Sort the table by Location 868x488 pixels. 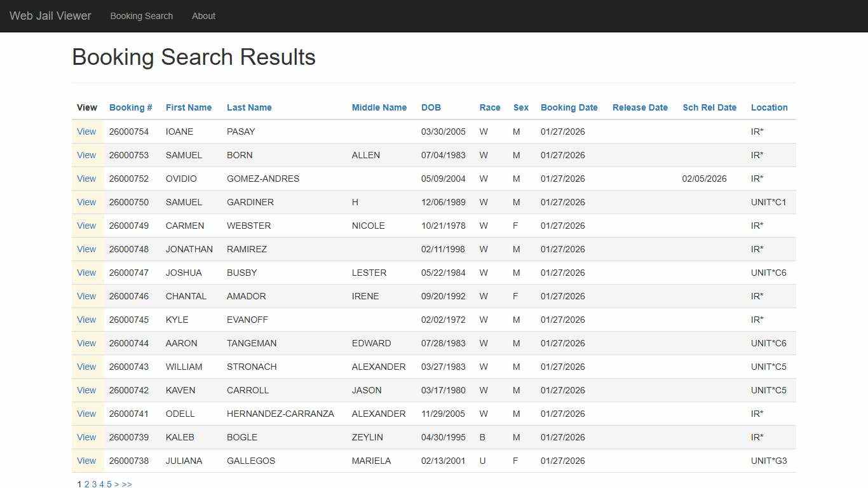[x=769, y=107]
